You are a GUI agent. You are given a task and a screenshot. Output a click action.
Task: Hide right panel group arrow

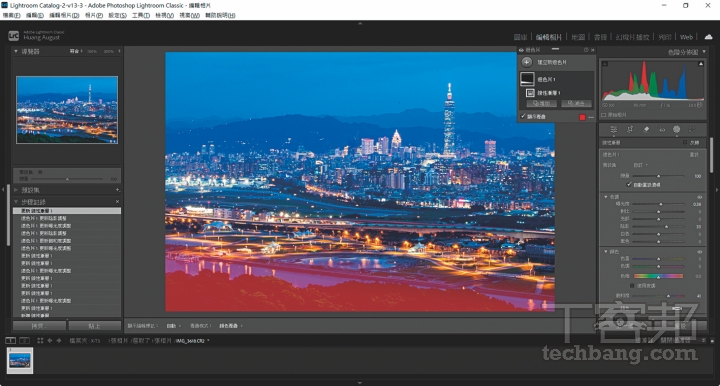click(x=717, y=189)
